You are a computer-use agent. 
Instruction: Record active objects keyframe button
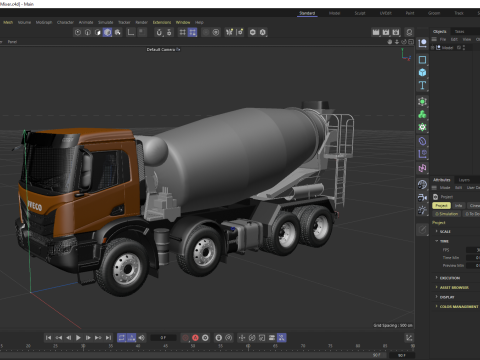[x=185, y=338]
